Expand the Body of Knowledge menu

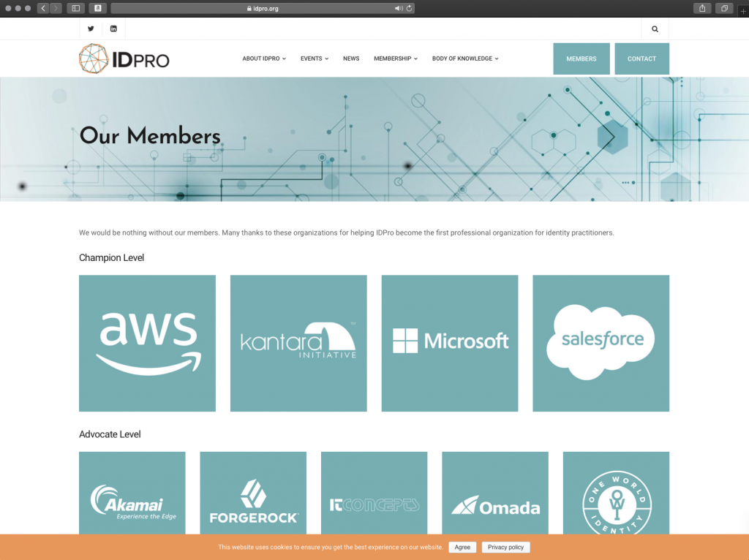[465, 58]
